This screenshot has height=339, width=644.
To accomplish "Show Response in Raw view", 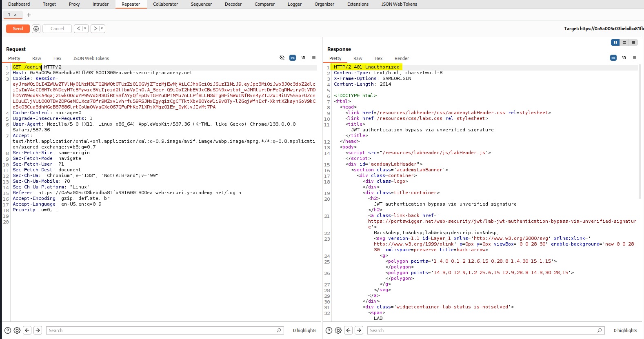I will (358, 58).
